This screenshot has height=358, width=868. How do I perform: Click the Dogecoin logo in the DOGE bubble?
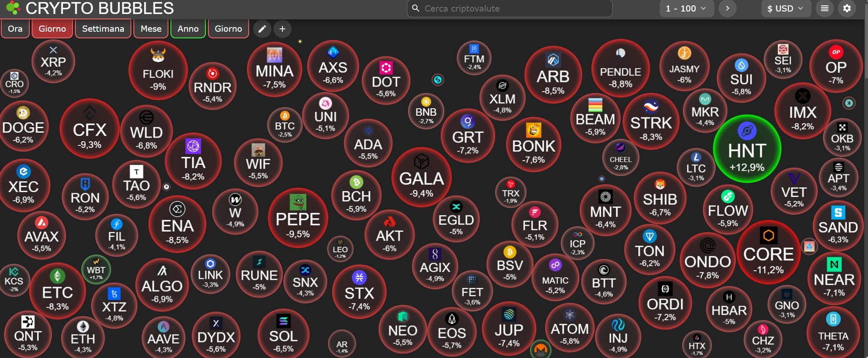tap(23, 112)
